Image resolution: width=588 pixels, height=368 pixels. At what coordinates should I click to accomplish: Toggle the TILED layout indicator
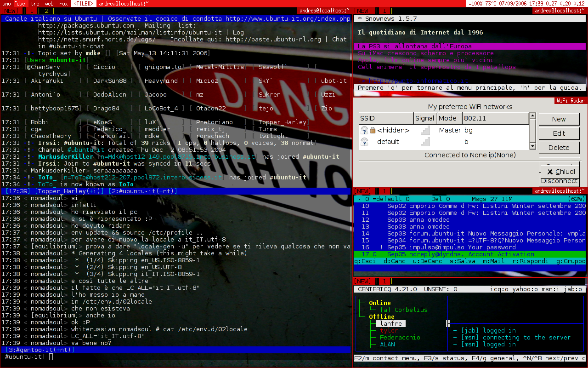[85, 4]
